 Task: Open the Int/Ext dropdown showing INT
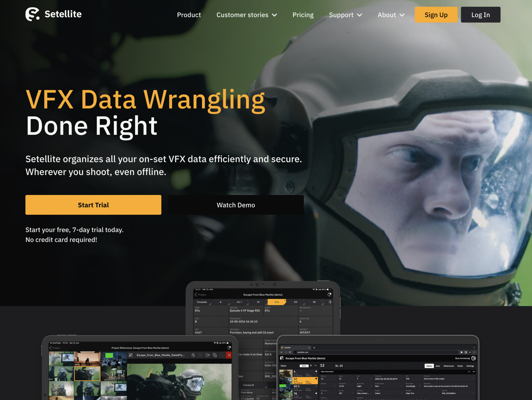coord(346,393)
